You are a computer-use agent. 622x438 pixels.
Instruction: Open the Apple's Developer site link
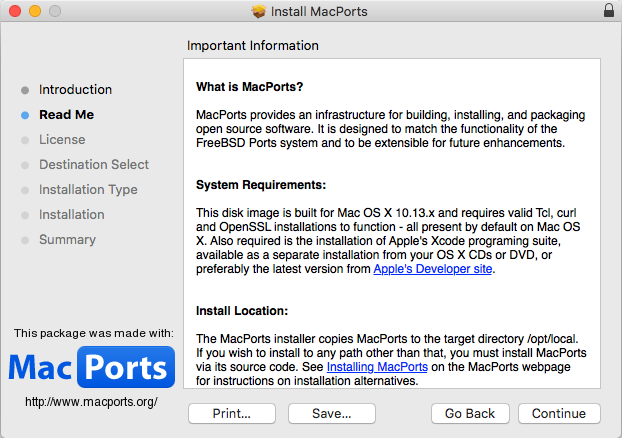point(433,269)
